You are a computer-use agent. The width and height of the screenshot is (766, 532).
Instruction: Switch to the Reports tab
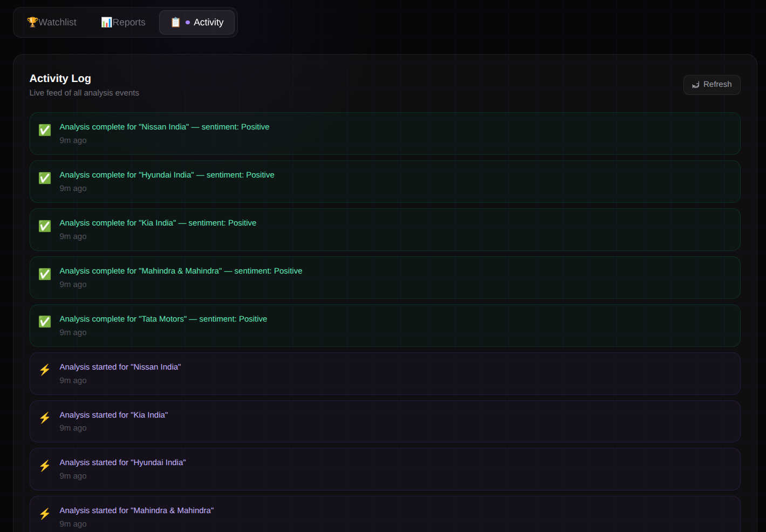coord(123,22)
